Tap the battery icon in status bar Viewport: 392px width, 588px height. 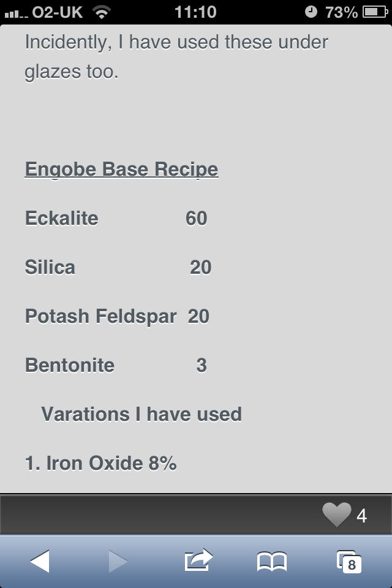pyautogui.click(x=375, y=12)
